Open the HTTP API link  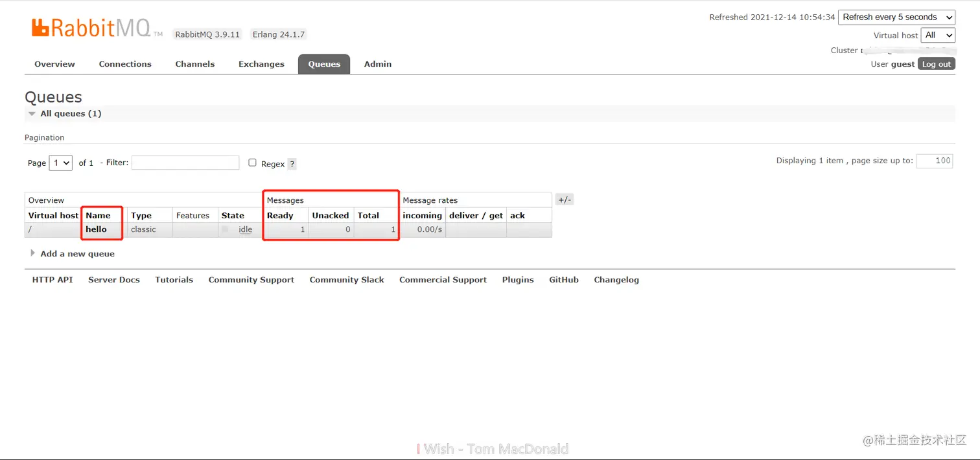(52, 280)
